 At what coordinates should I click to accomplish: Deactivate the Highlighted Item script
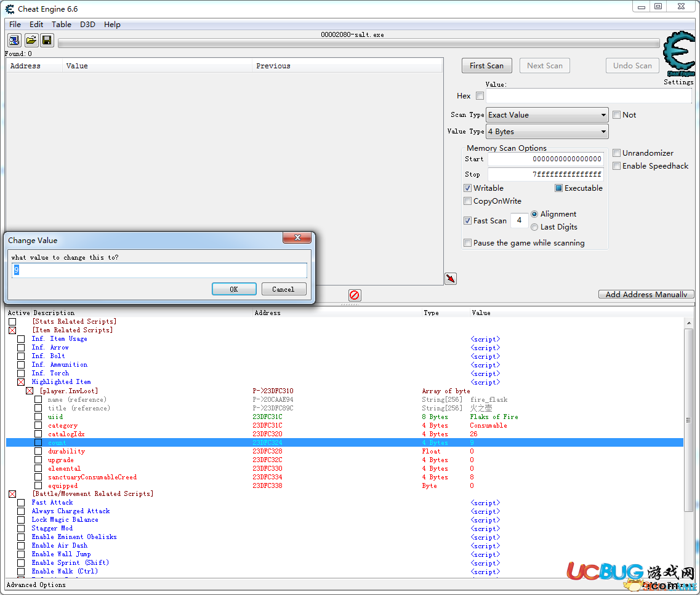21,382
